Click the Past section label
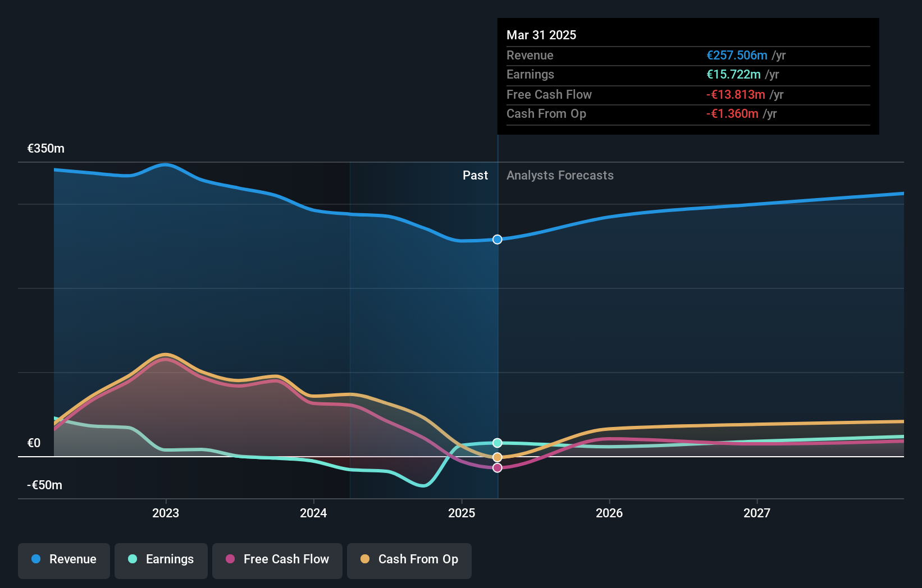Screen dimensions: 922x588 [x=475, y=176]
